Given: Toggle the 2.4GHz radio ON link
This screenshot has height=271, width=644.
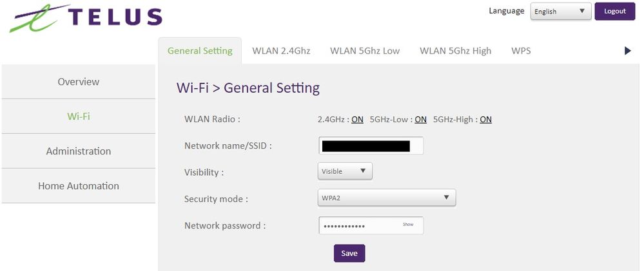Looking at the screenshot, I should (x=357, y=119).
